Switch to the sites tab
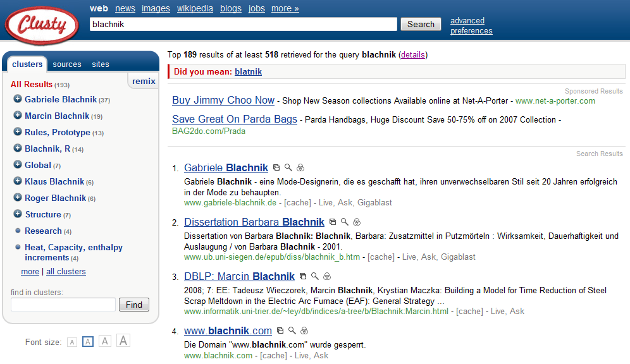This screenshot has width=630, height=364. (101, 64)
